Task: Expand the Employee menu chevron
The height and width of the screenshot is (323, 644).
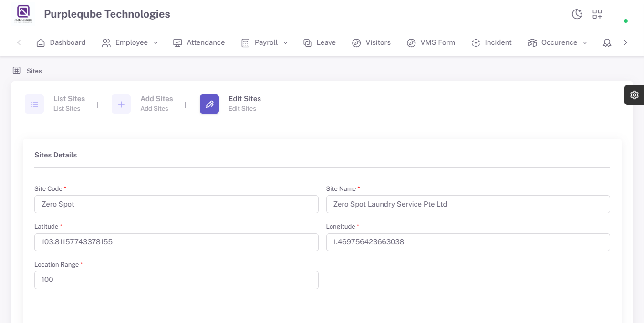Action: tap(156, 43)
